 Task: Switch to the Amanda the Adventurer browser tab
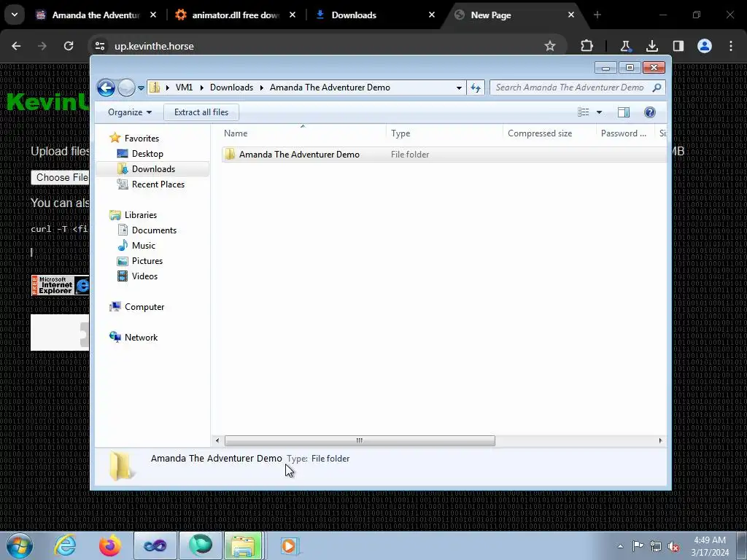[96, 15]
